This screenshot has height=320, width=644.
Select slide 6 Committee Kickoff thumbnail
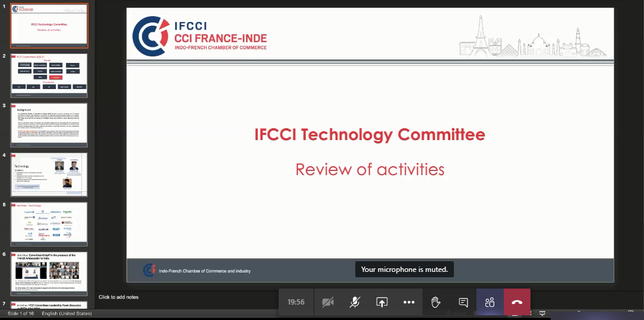(50, 273)
